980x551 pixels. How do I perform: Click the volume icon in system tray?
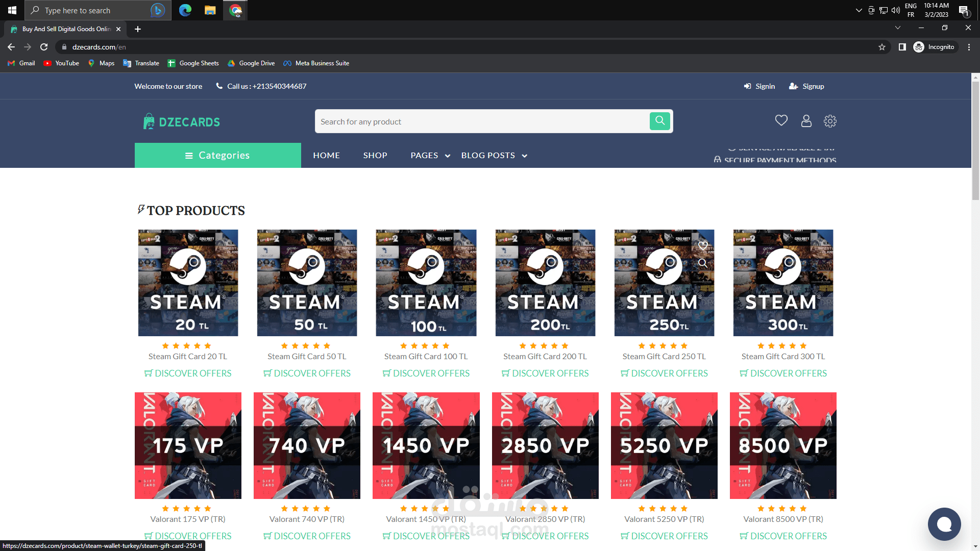tap(896, 10)
